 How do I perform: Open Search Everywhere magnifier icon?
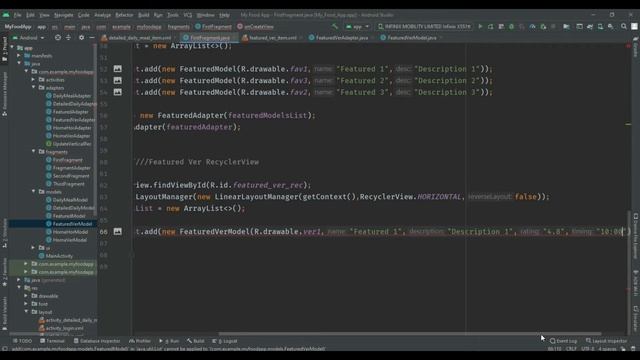[x=624, y=27]
